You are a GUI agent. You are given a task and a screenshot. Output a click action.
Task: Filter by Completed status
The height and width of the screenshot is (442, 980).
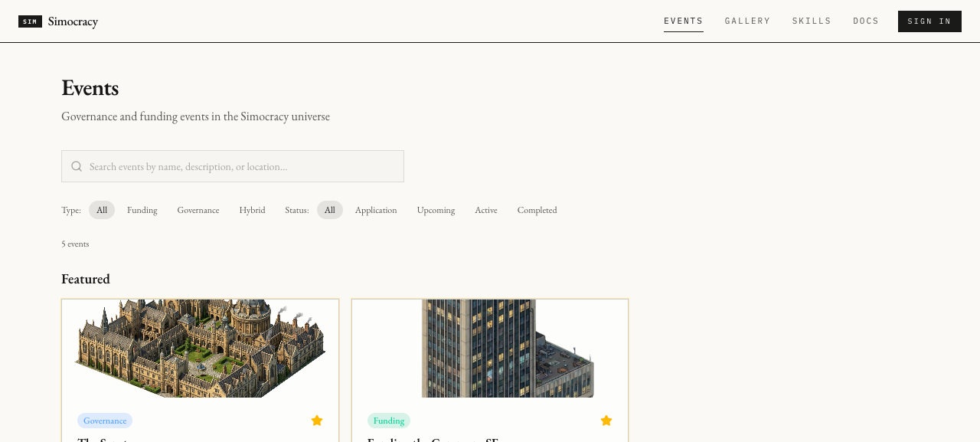[537, 210]
